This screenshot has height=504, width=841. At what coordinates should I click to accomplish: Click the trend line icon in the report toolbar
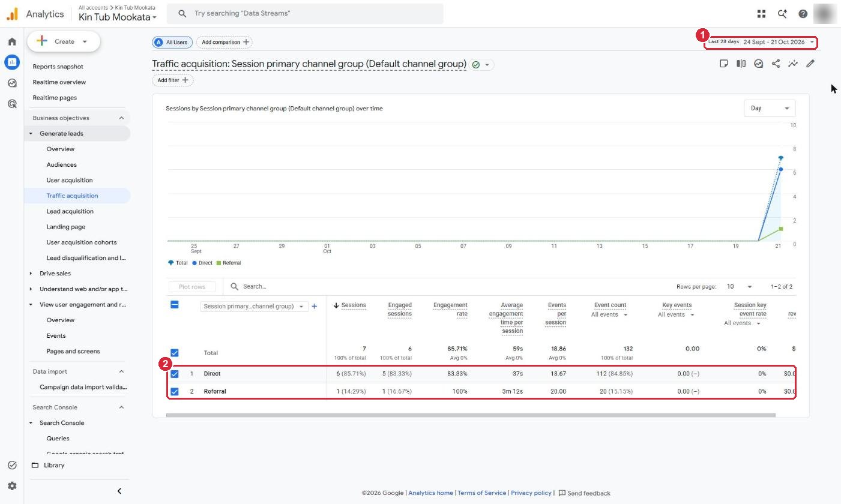(793, 64)
